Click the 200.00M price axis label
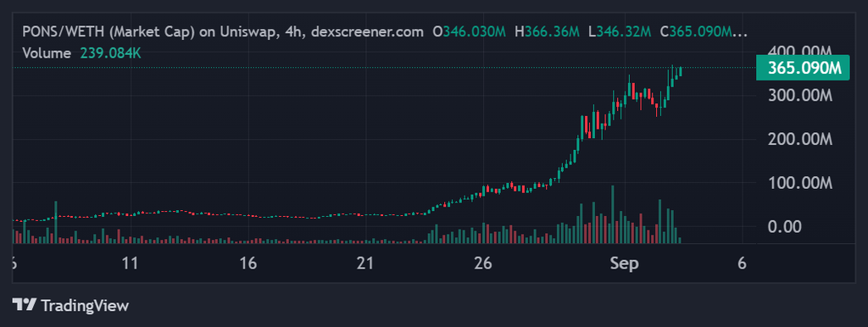The image size is (868, 327). click(800, 140)
